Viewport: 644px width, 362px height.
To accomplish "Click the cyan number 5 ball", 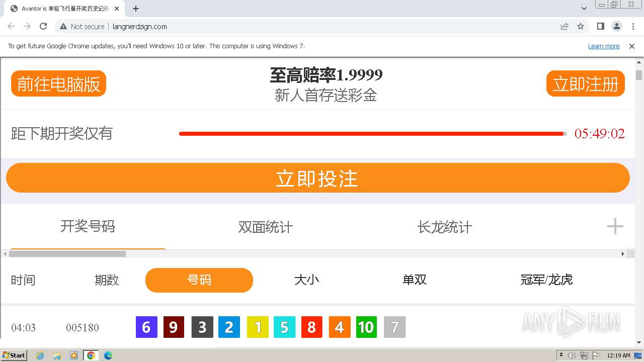I will [x=284, y=327].
